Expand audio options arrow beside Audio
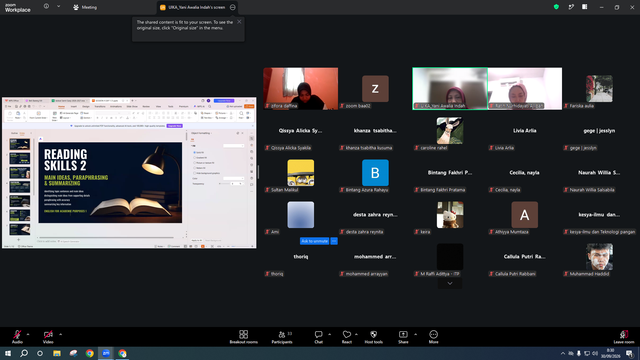Image resolution: width=640 pixels, height=360 pixels. pyautogui.click(x=28, y=334)
